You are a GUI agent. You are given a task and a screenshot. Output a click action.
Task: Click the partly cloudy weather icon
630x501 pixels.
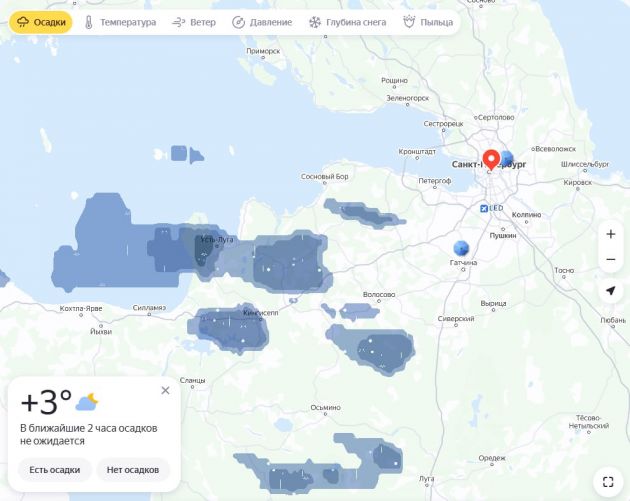(86, 402)
